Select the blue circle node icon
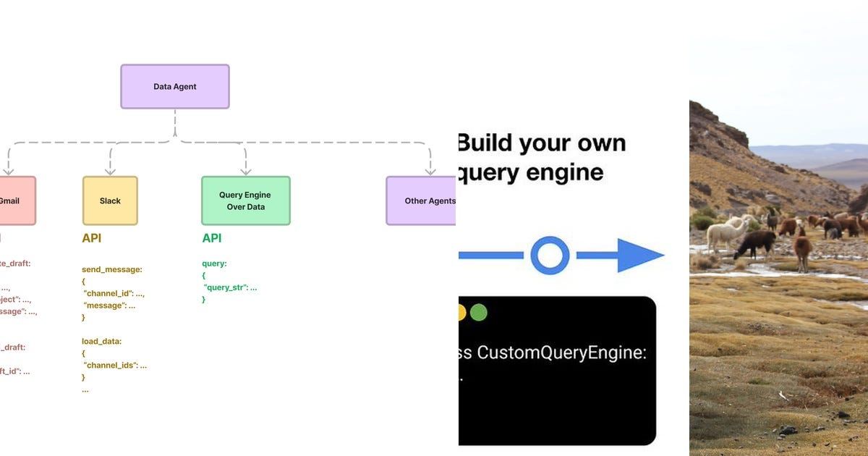Screen dimensions: 868x456 click(x=550, y=255)
